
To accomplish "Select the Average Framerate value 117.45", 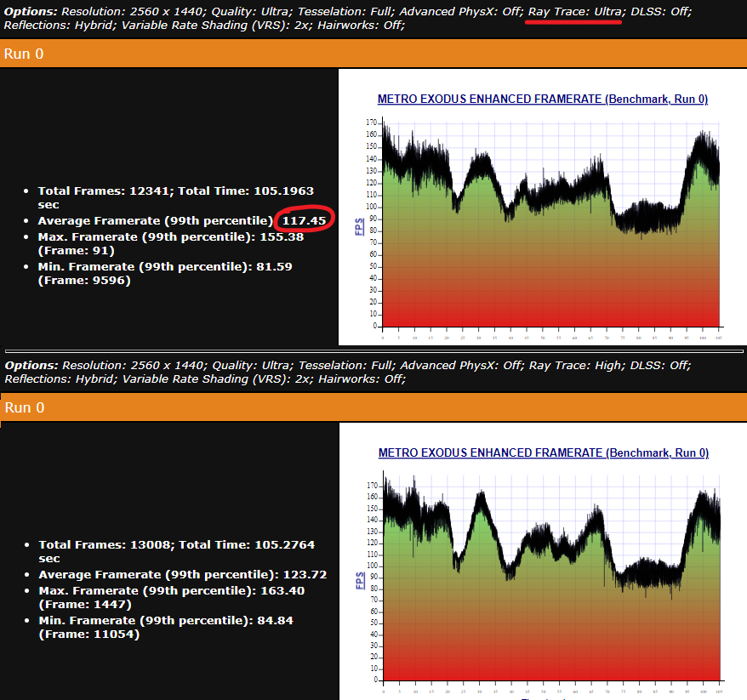I will click(x=304, y=220).
